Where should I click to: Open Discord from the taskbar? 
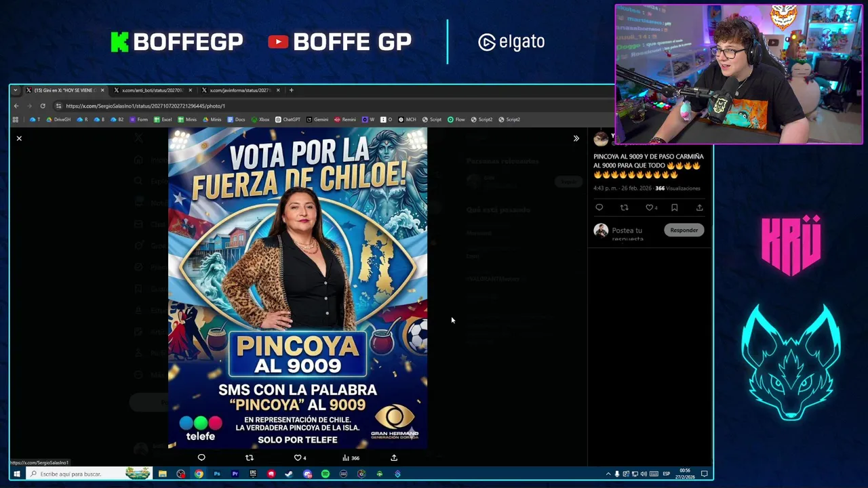[x=307, y=474]
